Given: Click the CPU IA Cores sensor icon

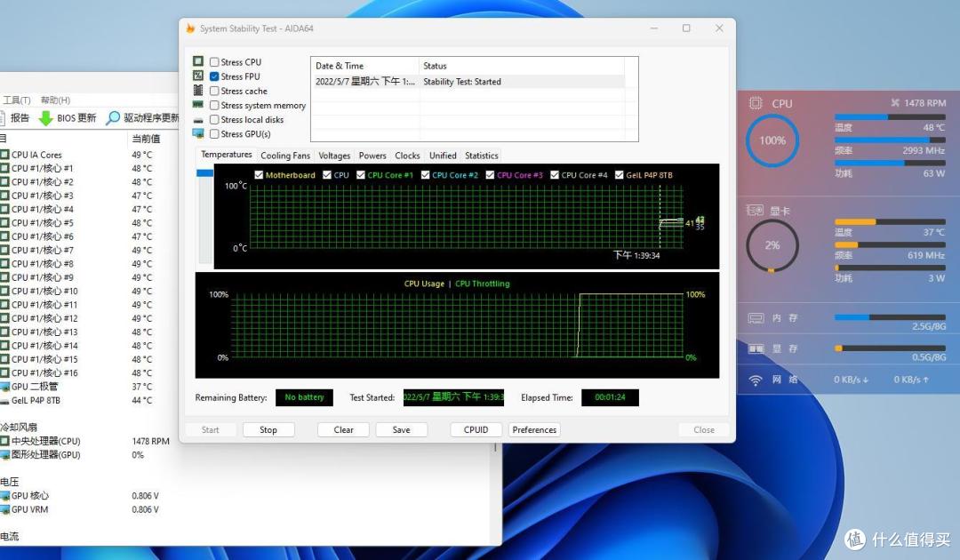Looking at the screenshot, I should coord(5,155).
